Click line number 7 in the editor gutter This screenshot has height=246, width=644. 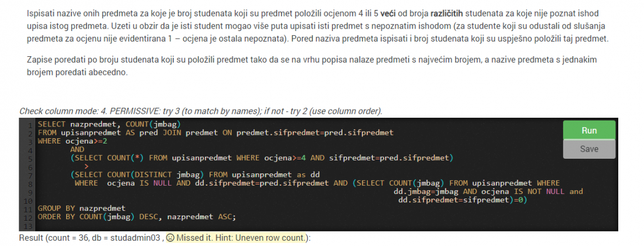(x=30, y=175)
